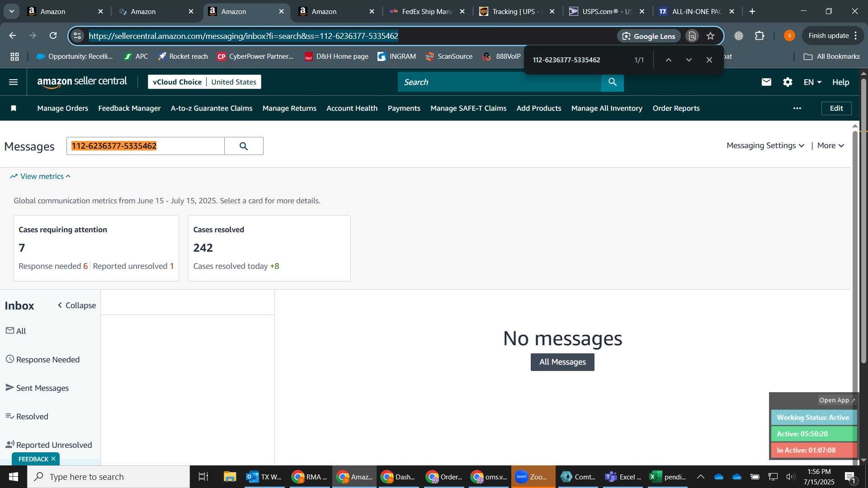Show hidden system tray icons
This screenshot has width=868, height=488.
coord(700,477)
